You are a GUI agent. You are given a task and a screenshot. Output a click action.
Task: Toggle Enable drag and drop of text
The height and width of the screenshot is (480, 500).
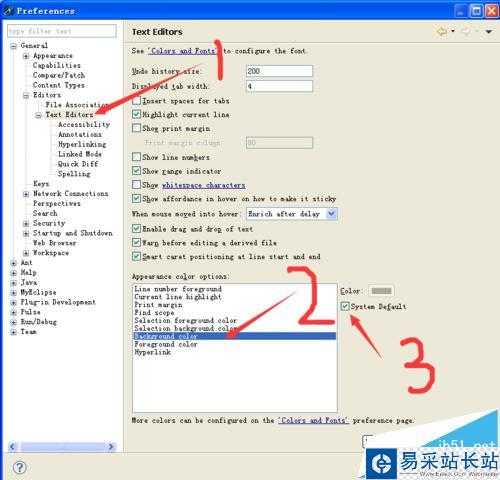click(136, 229)
